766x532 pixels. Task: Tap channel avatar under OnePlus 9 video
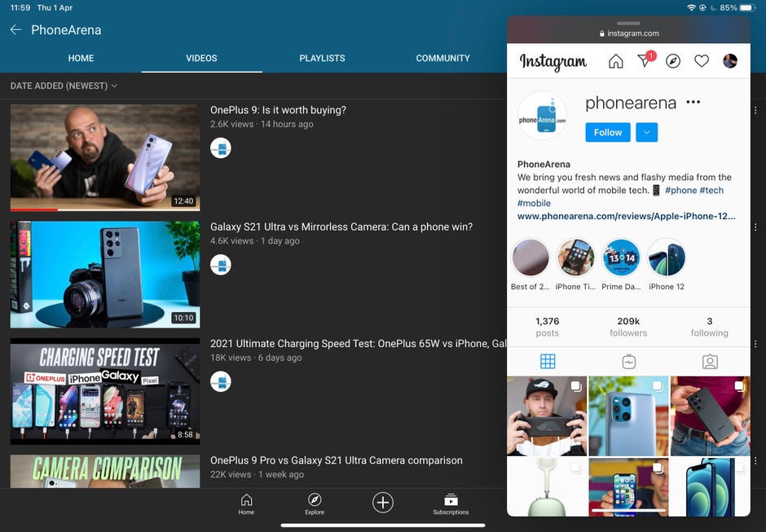click(221, 148)
